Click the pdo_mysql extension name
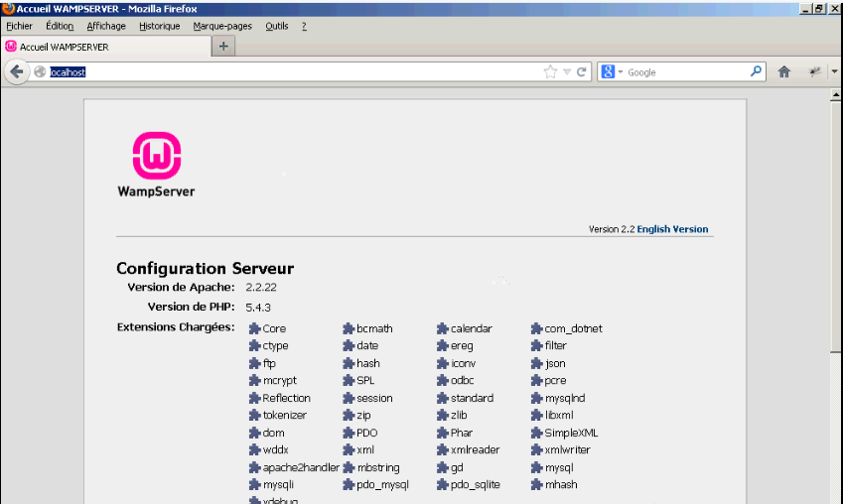Image resolution: width=843 pixels, height=504 pixels. point(383,485)
